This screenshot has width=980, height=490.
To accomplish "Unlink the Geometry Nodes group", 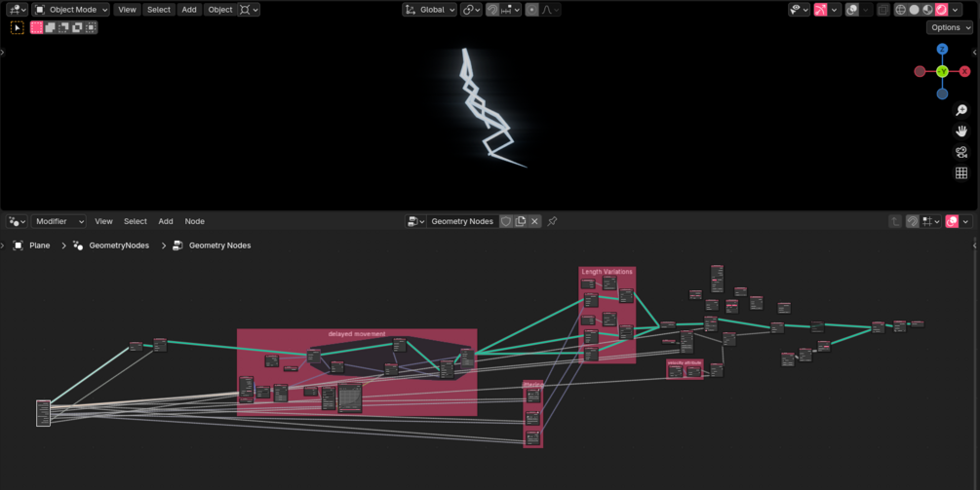I will point(534,221).
